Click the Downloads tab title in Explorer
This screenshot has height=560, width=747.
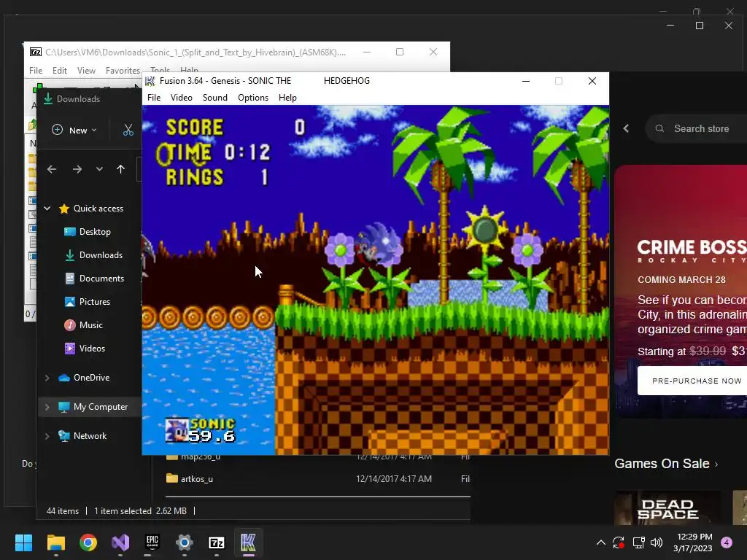point(78,99)
